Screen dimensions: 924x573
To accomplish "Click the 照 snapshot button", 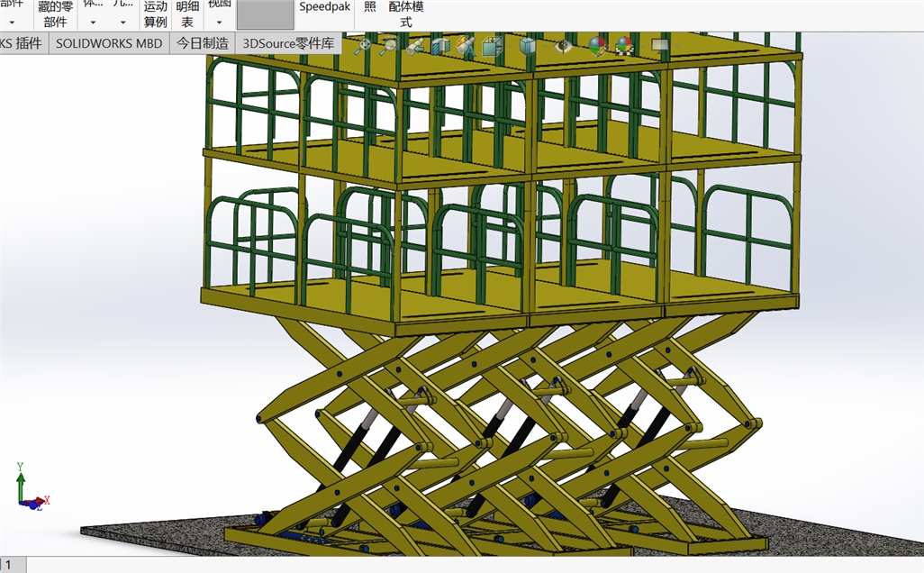I will pyautogui.click(x=370, y=7).
